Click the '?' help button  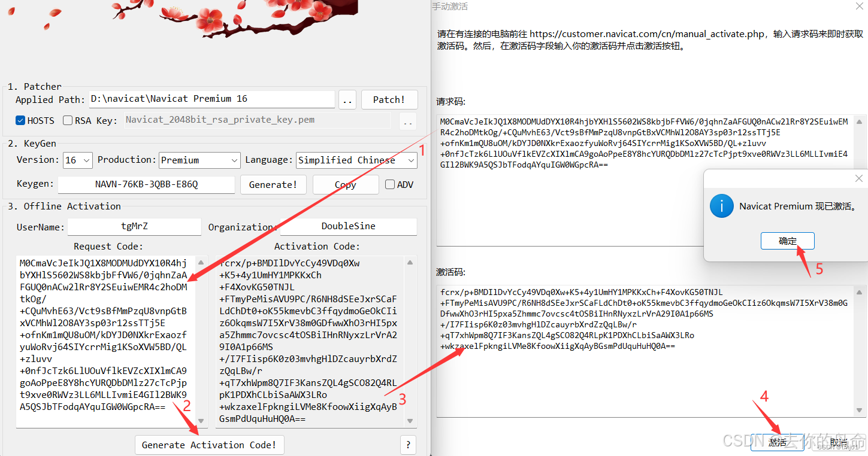(x=408, y=445)
